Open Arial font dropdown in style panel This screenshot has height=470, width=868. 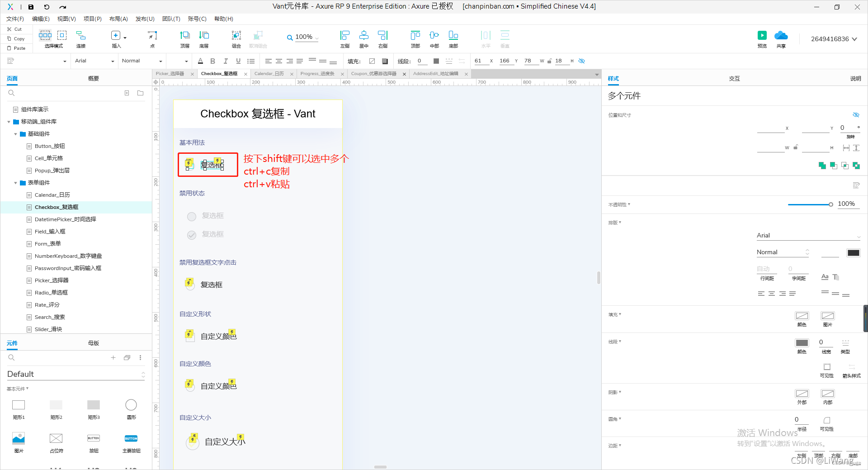(808, 236)
